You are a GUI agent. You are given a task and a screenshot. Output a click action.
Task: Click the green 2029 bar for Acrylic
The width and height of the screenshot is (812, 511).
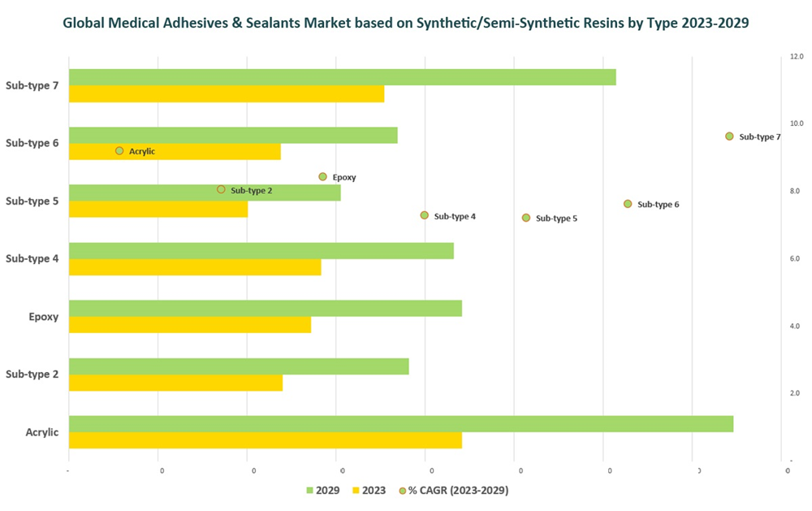click(400, 424)
